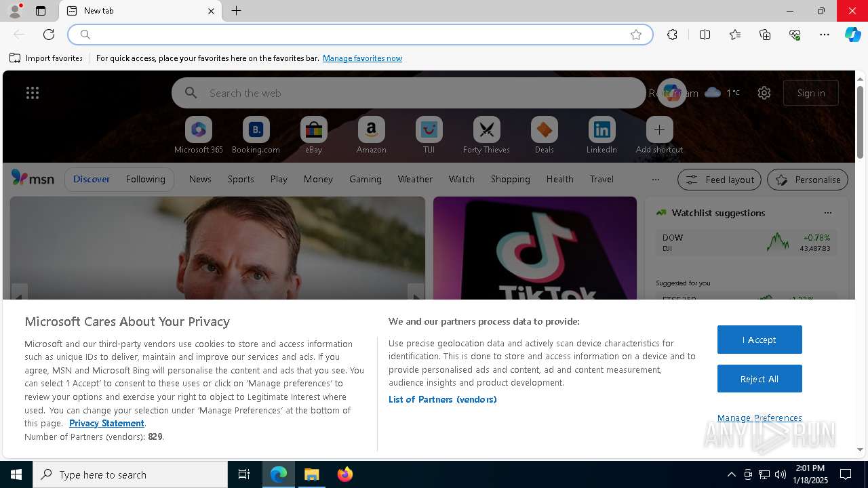The image size is (868, 488).
Task: Launch Copilot from the toolbar
Action: click(852, 35)
